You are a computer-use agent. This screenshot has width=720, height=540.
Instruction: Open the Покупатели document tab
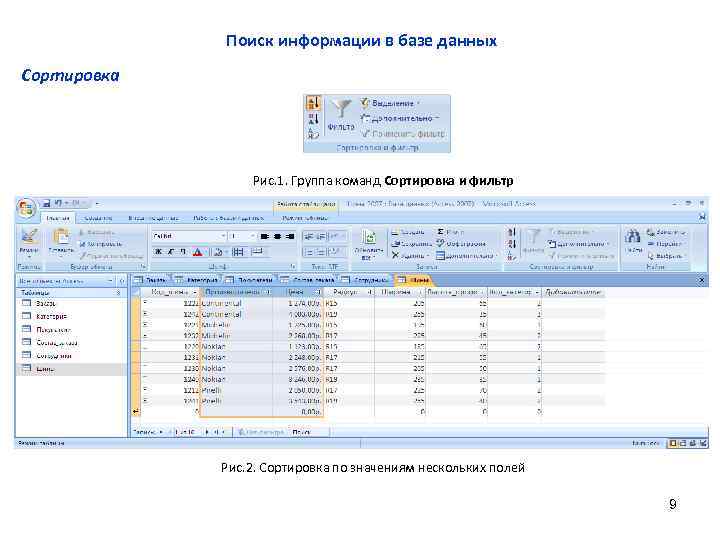tap(250, 280)
